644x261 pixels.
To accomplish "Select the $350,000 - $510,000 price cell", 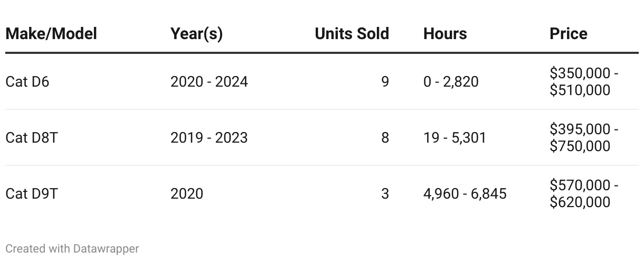I will 584,82.
